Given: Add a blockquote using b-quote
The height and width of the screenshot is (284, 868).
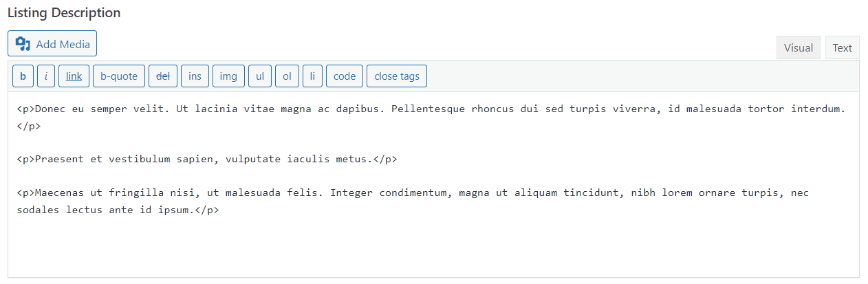Looking at the screenshot, I should point(119,76).
